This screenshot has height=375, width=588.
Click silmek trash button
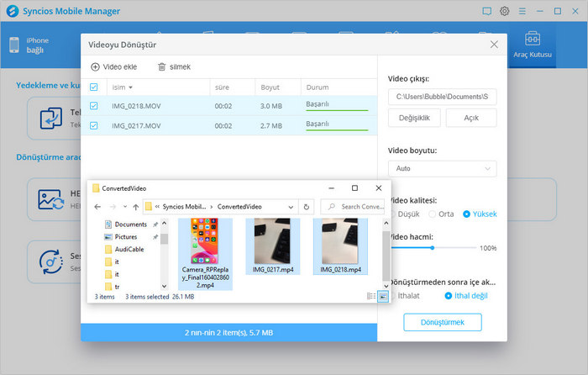(x=174, y=66)
